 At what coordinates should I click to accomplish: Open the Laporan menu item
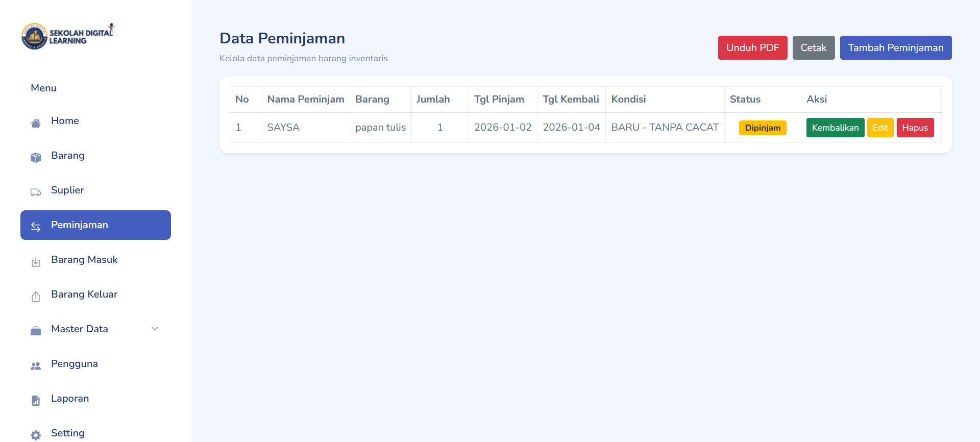(x=70, y=399)
